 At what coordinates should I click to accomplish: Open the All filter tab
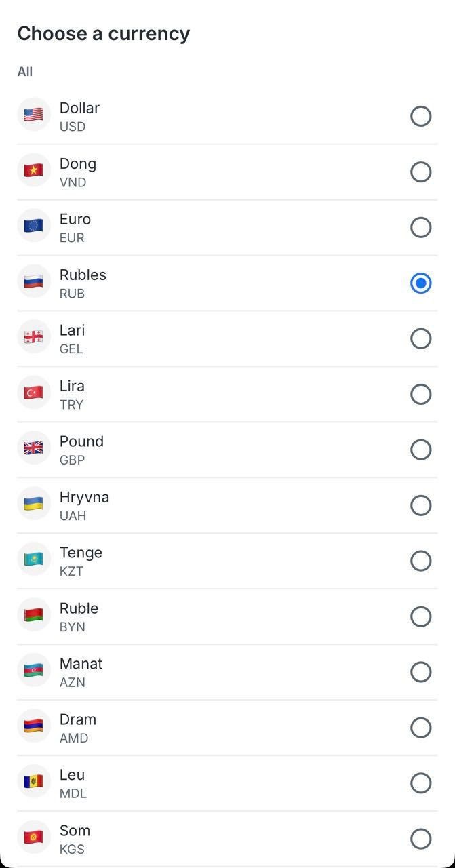[x=25, y=71]
